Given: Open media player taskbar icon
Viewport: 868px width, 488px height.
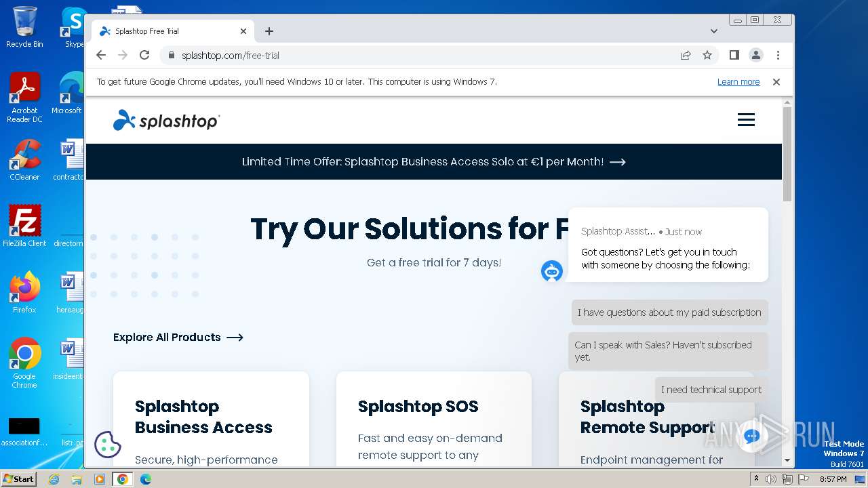Looking at the screenshot, I should (100, 479).
